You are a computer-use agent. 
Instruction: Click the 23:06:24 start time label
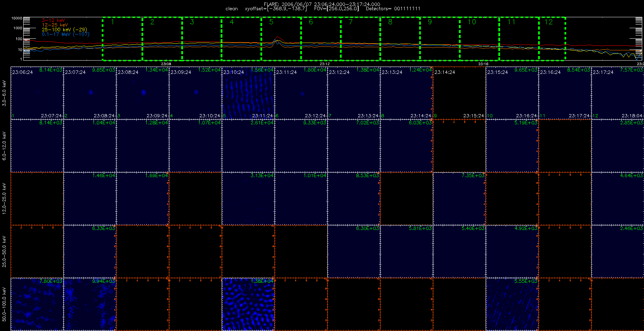click(x=23, y=72)
